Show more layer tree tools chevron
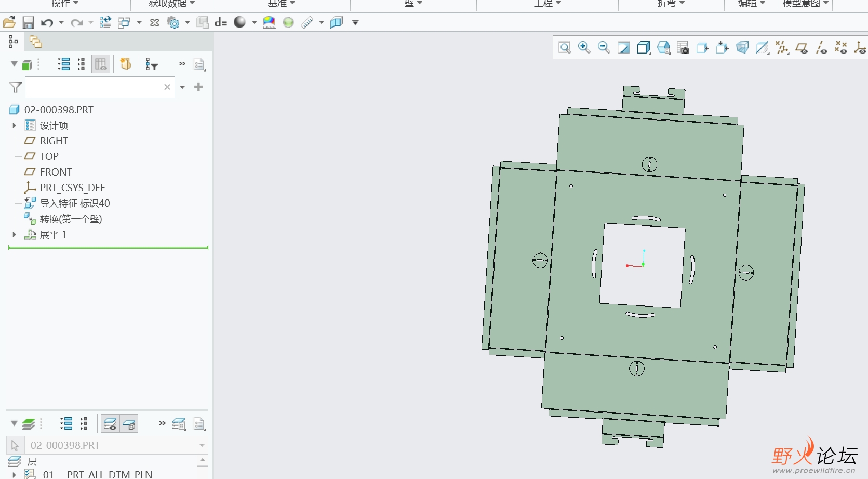 (162, 423)
